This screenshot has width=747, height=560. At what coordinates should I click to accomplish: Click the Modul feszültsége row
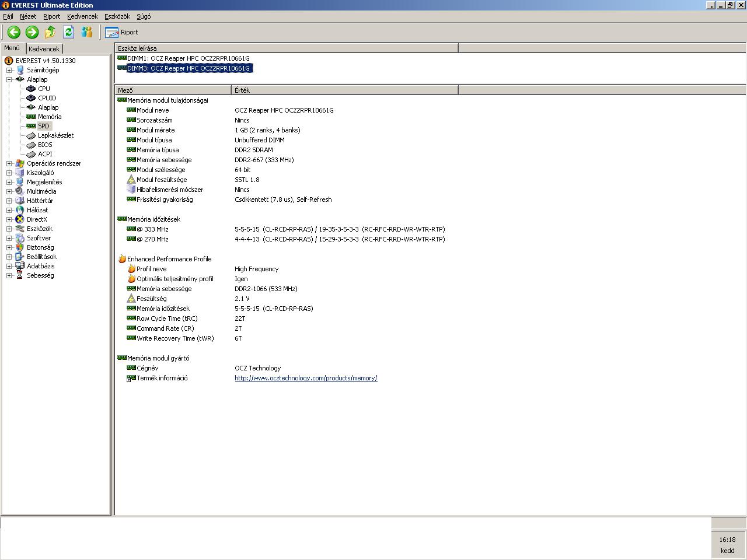194,180
